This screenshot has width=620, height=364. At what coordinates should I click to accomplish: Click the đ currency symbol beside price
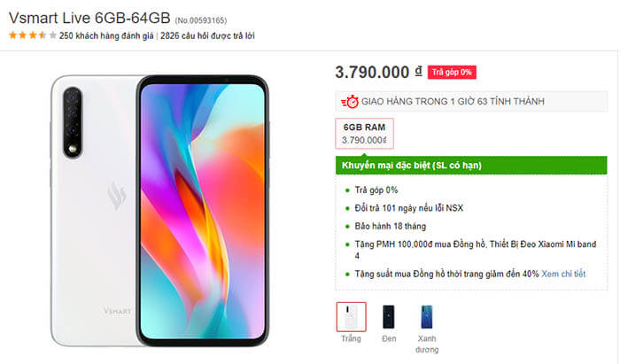[x=418, y=72]
